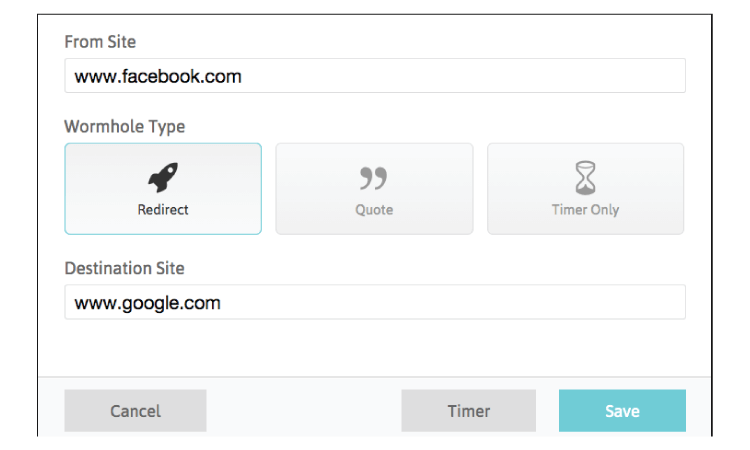Save the wormhole configuration
750x450 pixels.
pos(622,411)
